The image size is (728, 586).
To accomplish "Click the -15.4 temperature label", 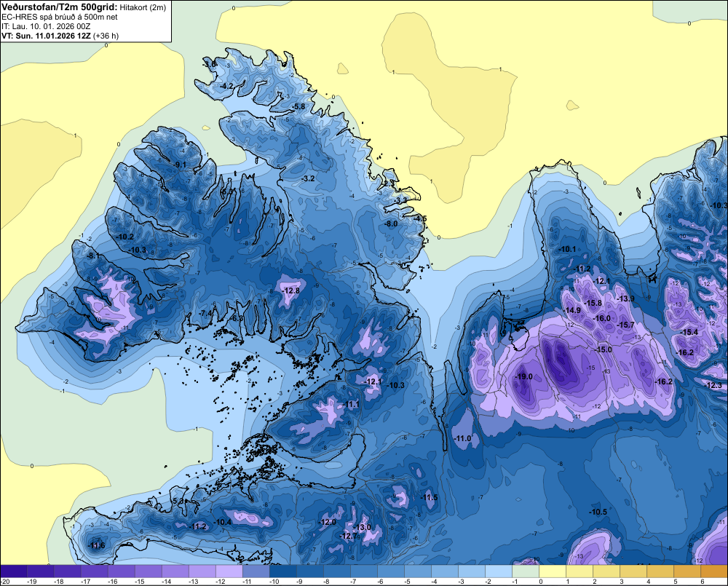I will pos(689,332).
